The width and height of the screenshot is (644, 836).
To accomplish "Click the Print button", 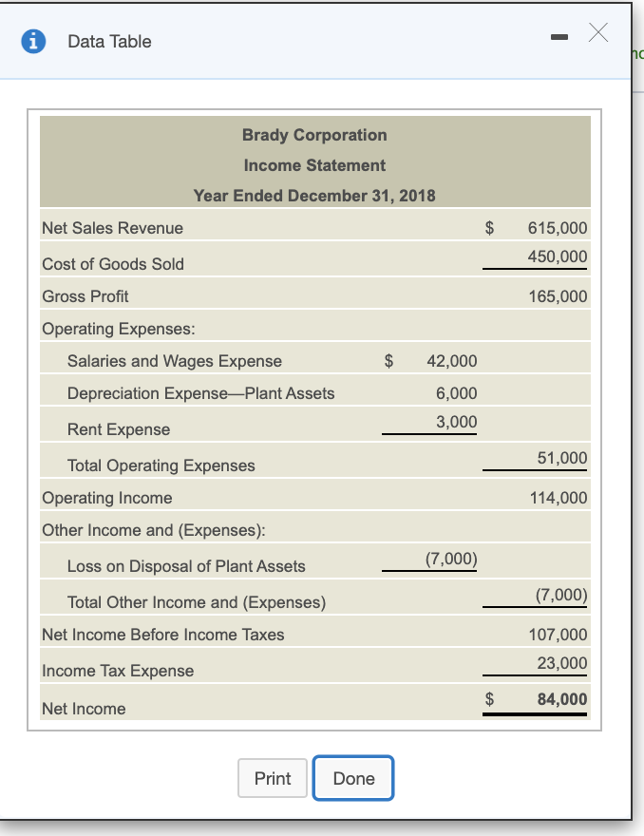I will pyautogui.click(x=273, y=778).
